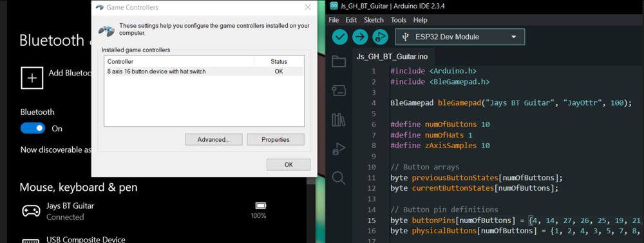Click the Connected status text under Jays BT Guitar

(x=65, y=217)
